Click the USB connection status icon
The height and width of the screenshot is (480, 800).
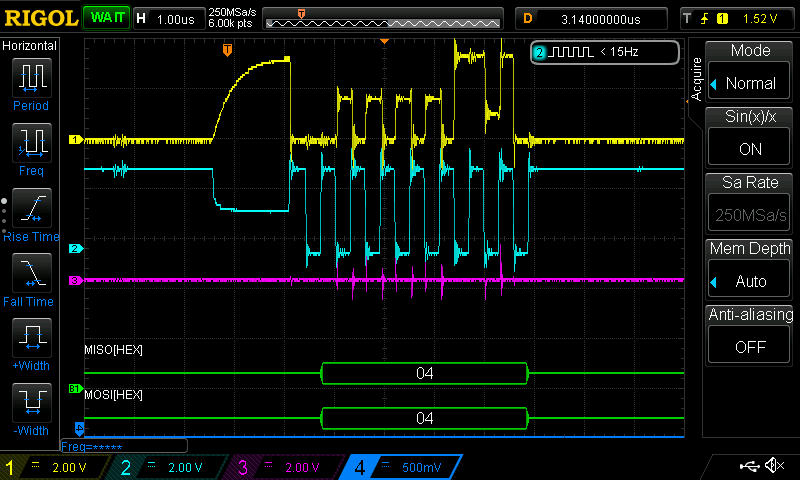tap(748, 465)
